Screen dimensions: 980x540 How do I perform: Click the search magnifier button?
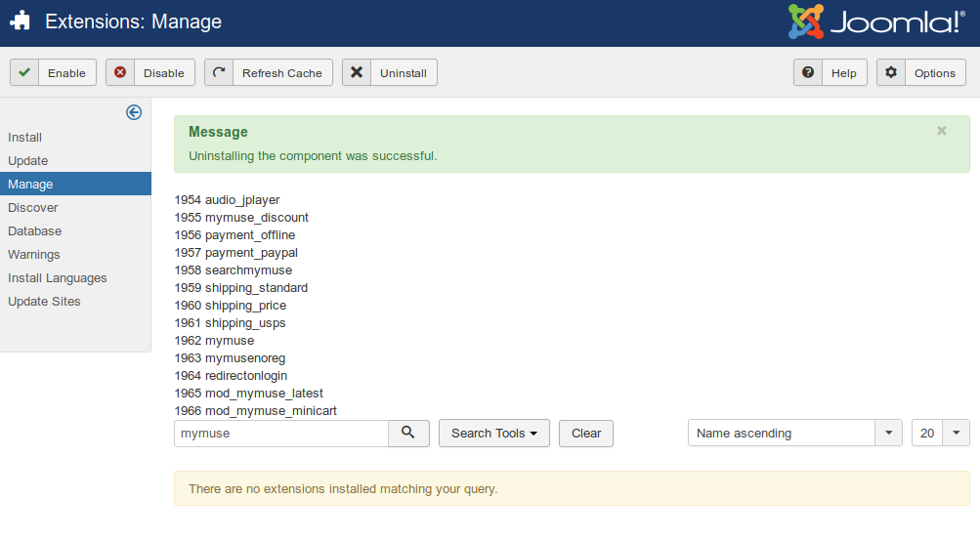coord(408,433)
